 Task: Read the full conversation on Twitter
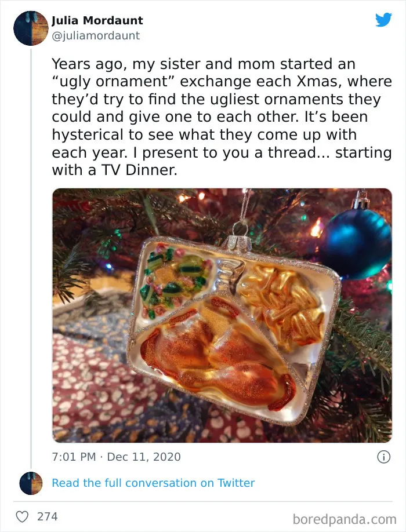(153, 483)
